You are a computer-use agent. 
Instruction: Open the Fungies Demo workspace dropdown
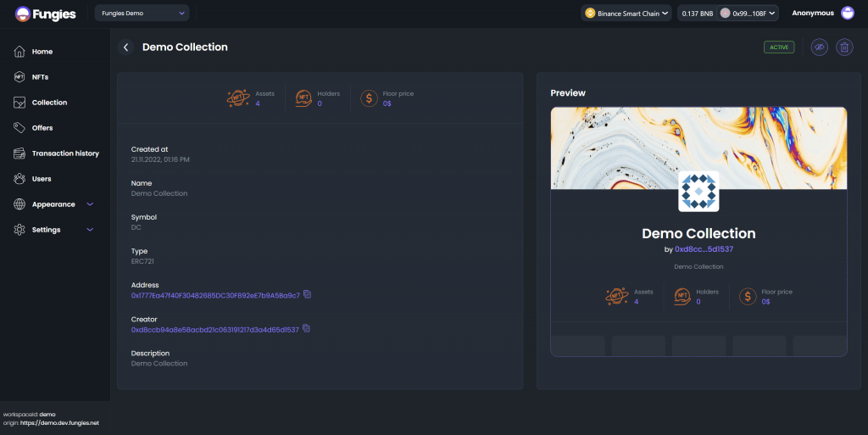point(142,14)
